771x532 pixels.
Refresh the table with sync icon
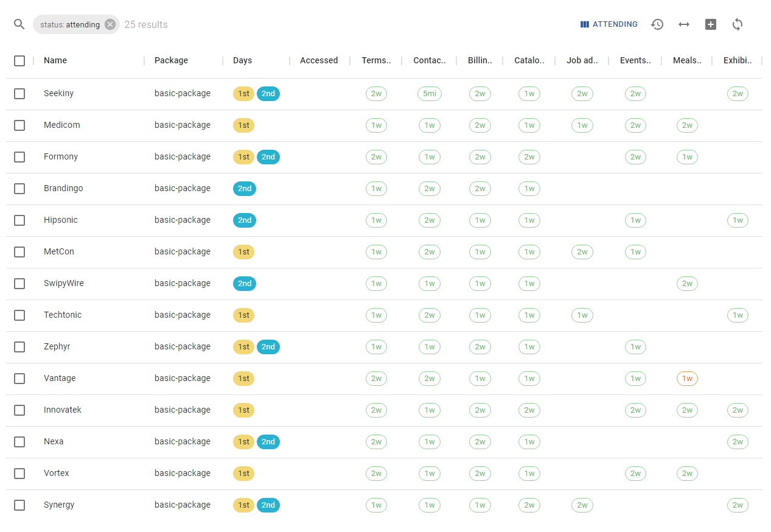[738, 24]
